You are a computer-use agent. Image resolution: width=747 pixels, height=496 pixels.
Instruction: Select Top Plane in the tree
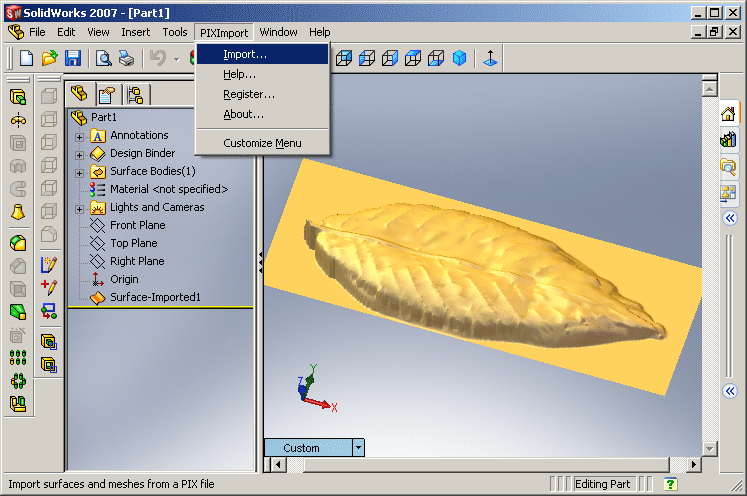[134, 243]
